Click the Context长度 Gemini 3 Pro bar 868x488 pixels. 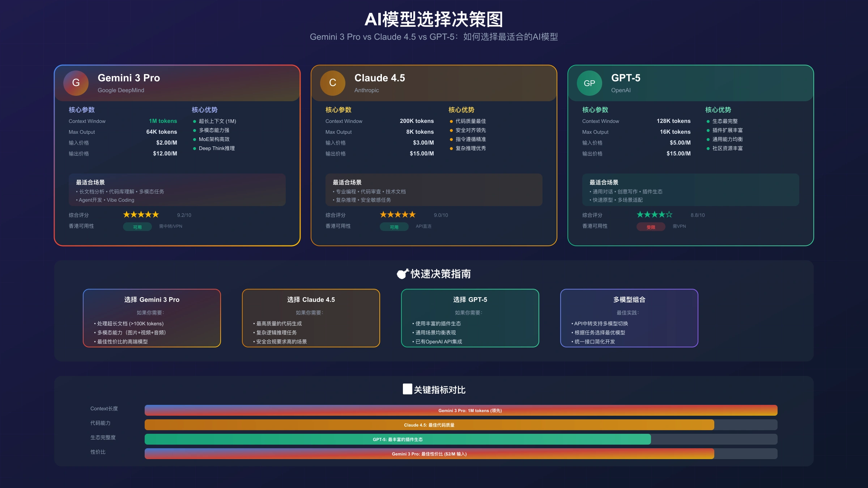click(461, 410)
